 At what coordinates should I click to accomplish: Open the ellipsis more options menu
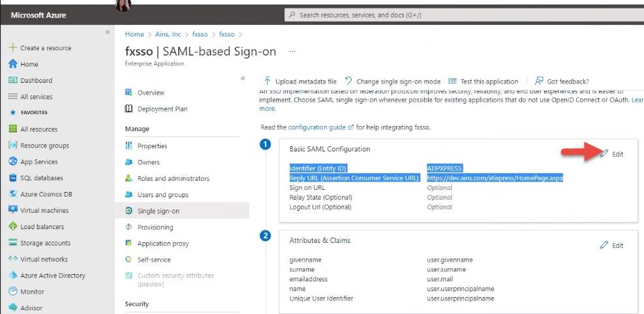[x=292, y=52]
